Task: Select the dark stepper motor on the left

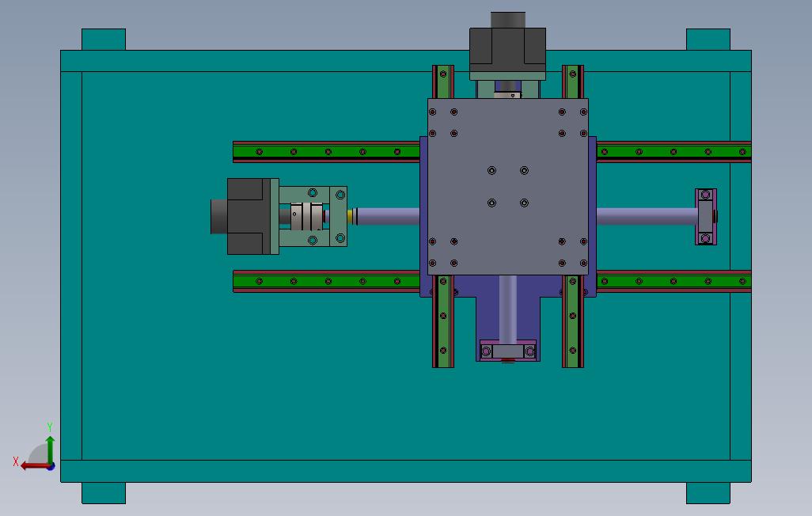Action: click(245, 217)
